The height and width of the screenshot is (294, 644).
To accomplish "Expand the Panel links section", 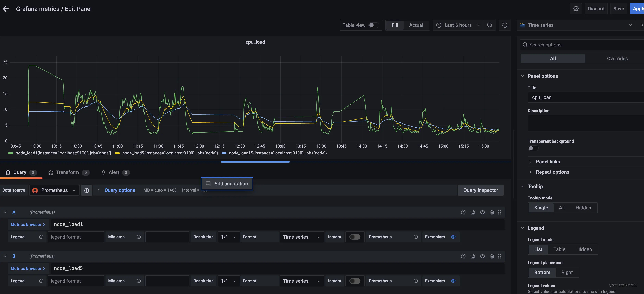I will coord(548,162).
